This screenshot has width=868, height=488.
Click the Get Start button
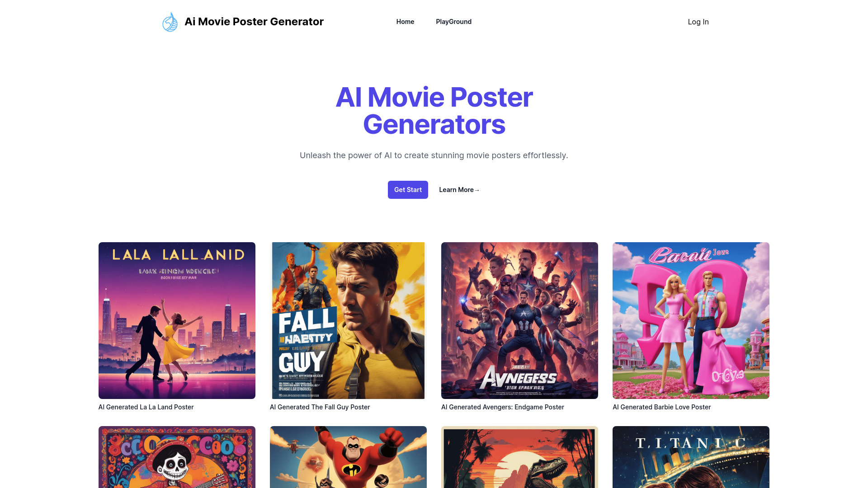(x=408, y=189)
